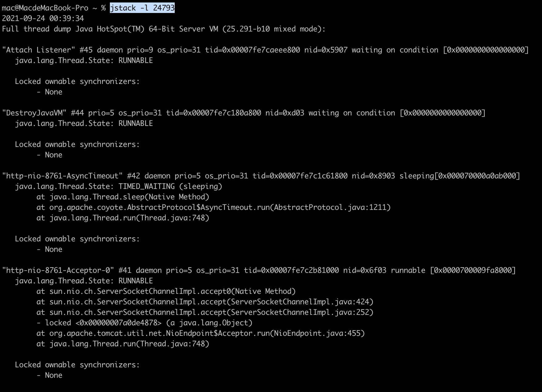Click the ServerSocketChannelImpl.java:424 stack frame

pyautogui.click(x=205, y=302)
